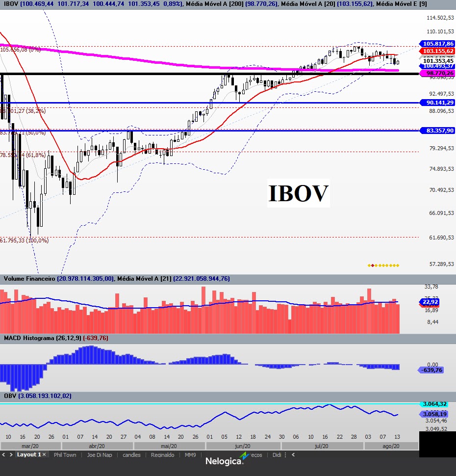The height and width of the screenshot is (476, 456).
Task: Select the Volume Financeiro indicator header
Action: point(117,278)
